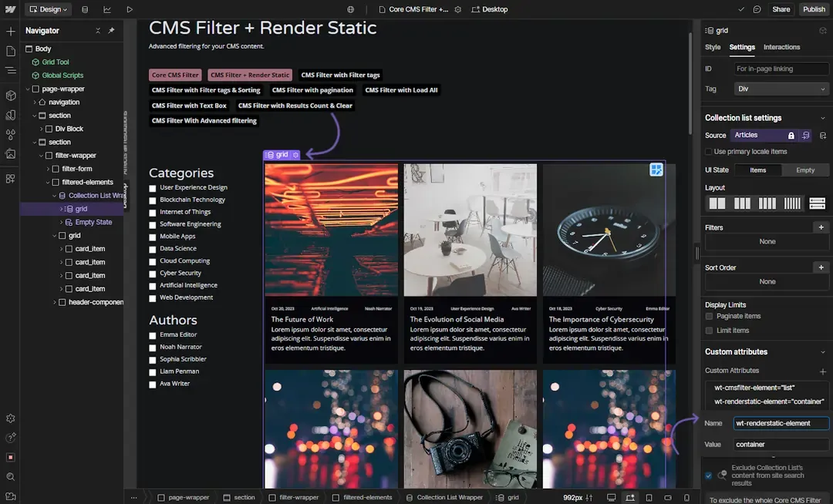Collapse the Custom attributes section
Image resolution: width=833 pixels, height=504 pixels.
coord(822,352)
